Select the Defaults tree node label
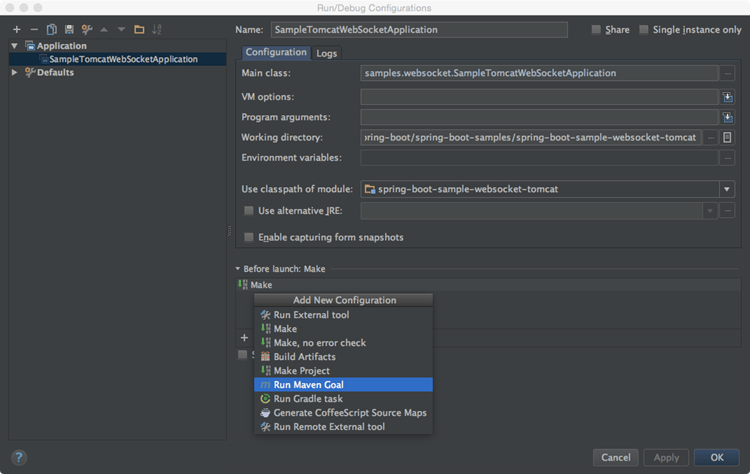Image resolution: width=750 pixels, height=474 pixels. click(x=55, y=72)
